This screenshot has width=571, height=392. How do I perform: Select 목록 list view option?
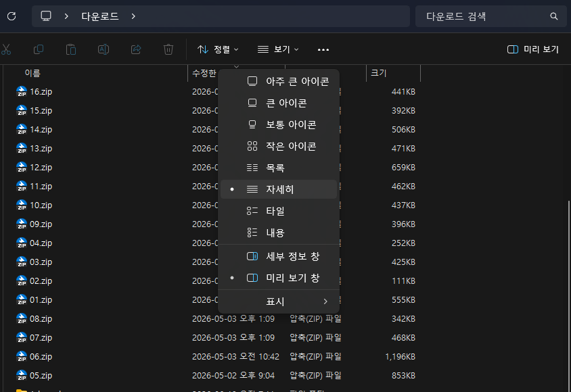point(279,168)
